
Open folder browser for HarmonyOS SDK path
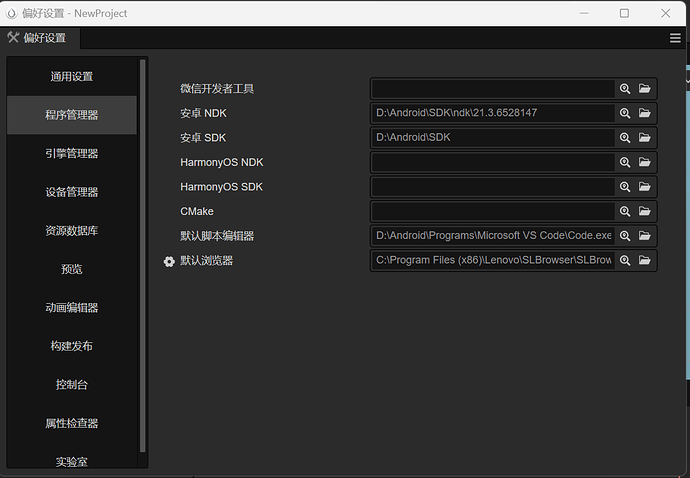pyautogui.click(x=645, y=187)
